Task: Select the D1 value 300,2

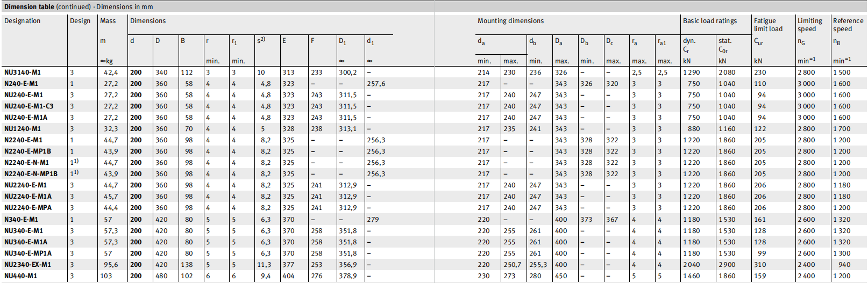Action: 347,72
